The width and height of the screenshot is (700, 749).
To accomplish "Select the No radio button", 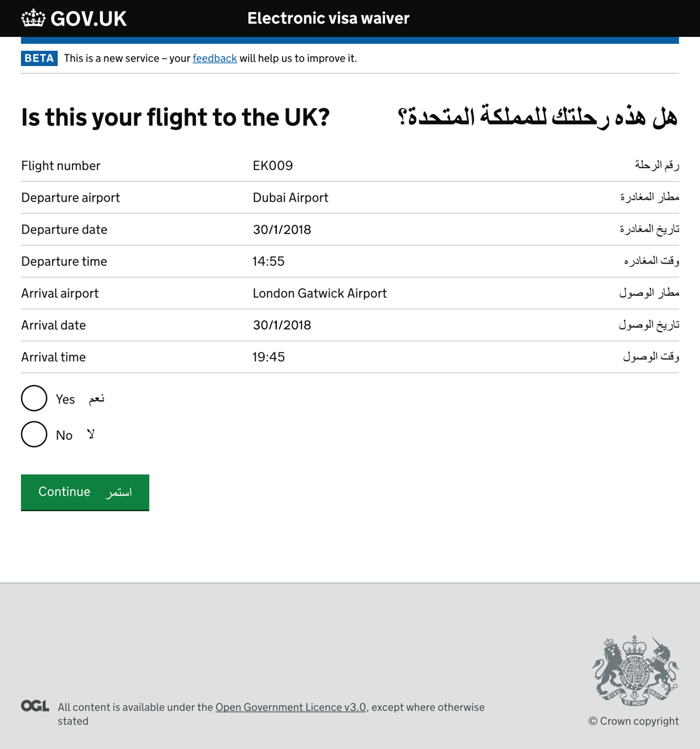I will (x=34, y=435).
